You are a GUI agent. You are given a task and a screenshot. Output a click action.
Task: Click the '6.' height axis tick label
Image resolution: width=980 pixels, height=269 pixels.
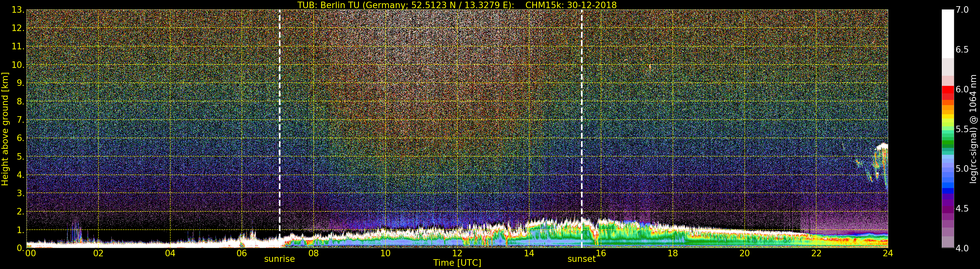[x=20, y=138]
